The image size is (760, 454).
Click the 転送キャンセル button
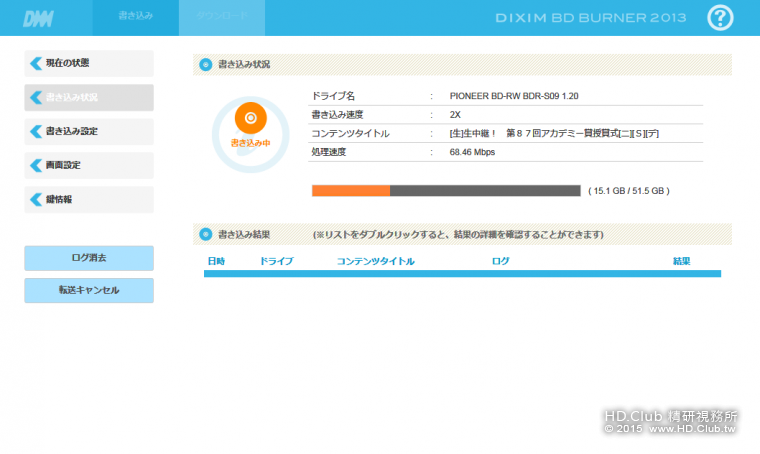(89, 290)
